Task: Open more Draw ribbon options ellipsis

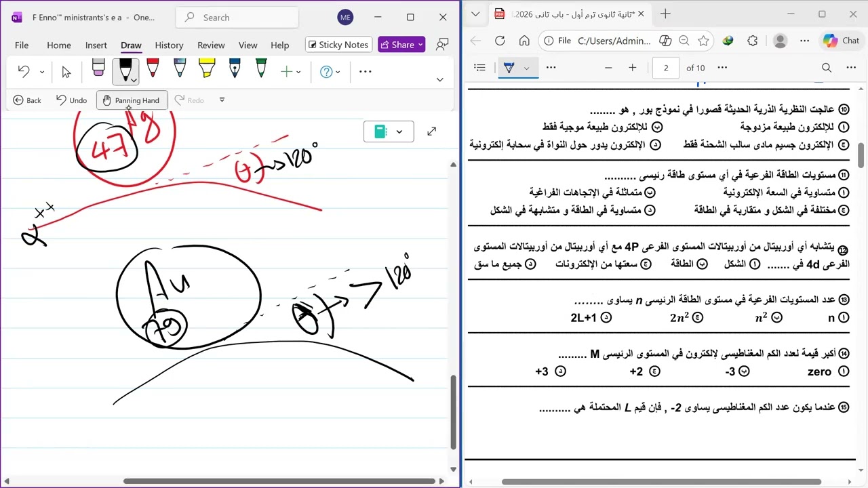Action: (365, 71)
